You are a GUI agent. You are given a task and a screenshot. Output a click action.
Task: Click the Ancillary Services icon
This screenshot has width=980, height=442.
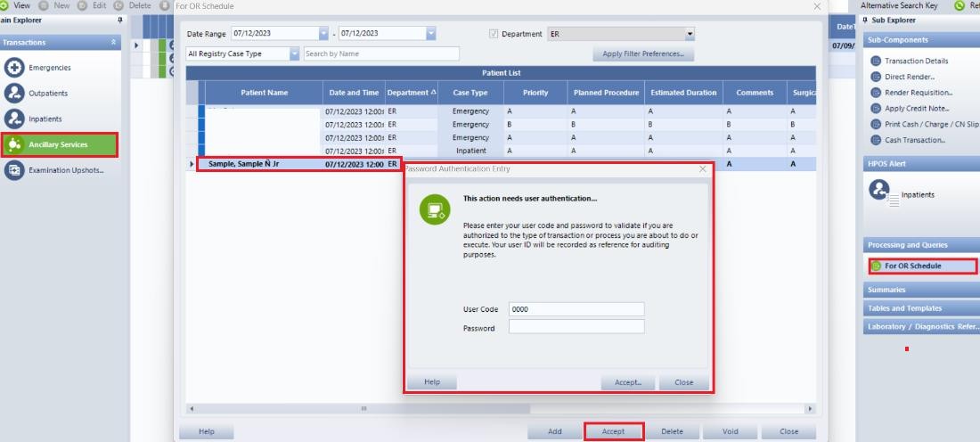point(14,145)
